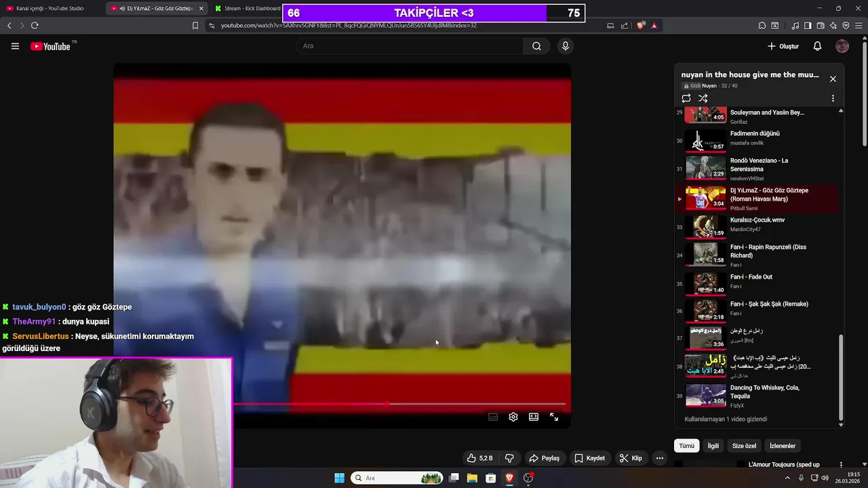Open the Windows Start menu
The width and height of the screenshot is (868, 488).
tap(339, 478)
